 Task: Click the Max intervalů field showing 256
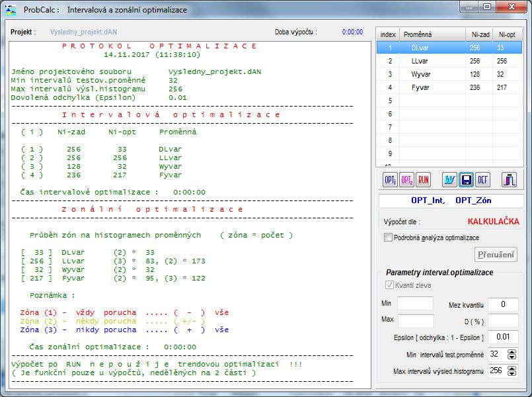(x=498, y=371)
